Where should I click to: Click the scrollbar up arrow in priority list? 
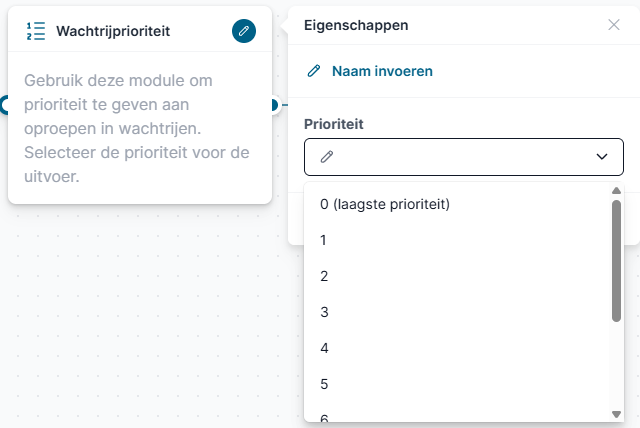(616, 191)
